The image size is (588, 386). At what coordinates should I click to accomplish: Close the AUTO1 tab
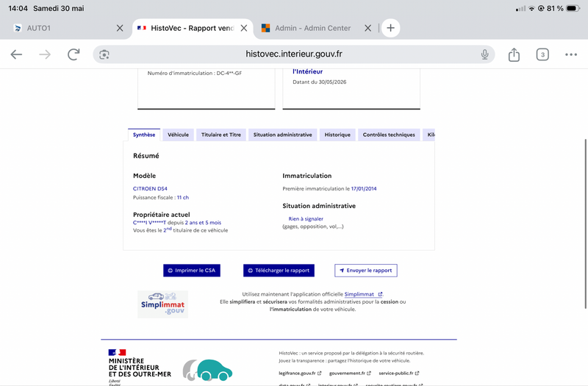120,28
